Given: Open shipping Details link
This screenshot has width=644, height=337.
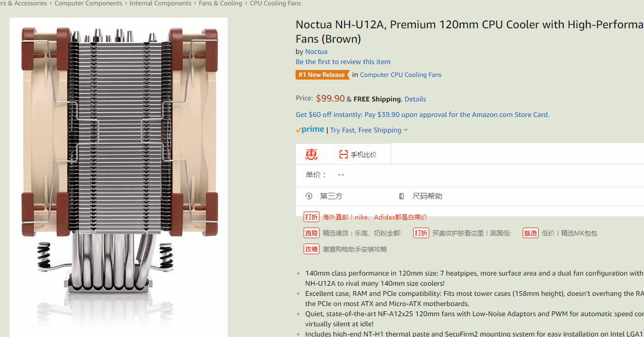Looking at the screenshot, I should click(415, 99).
